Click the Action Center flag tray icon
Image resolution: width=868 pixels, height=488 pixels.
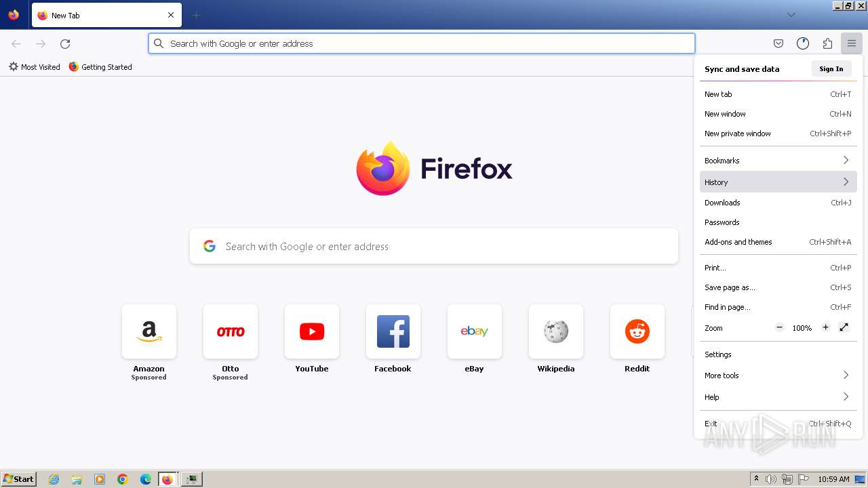(x=804, y=479)
